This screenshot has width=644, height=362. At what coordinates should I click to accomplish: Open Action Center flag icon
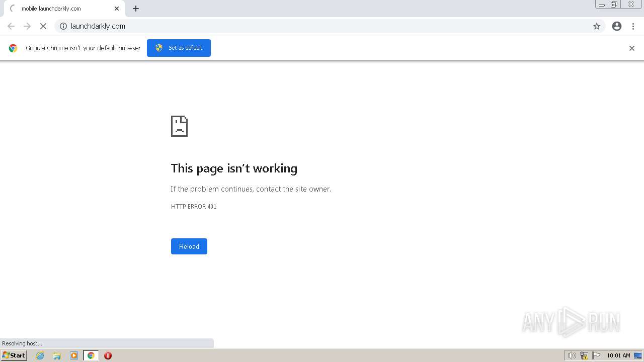(596, 355)
